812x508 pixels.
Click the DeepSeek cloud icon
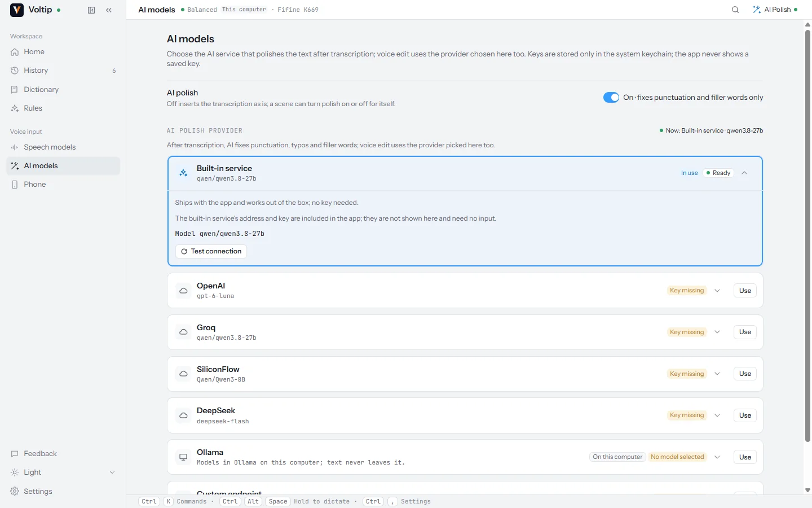(183, 416)
